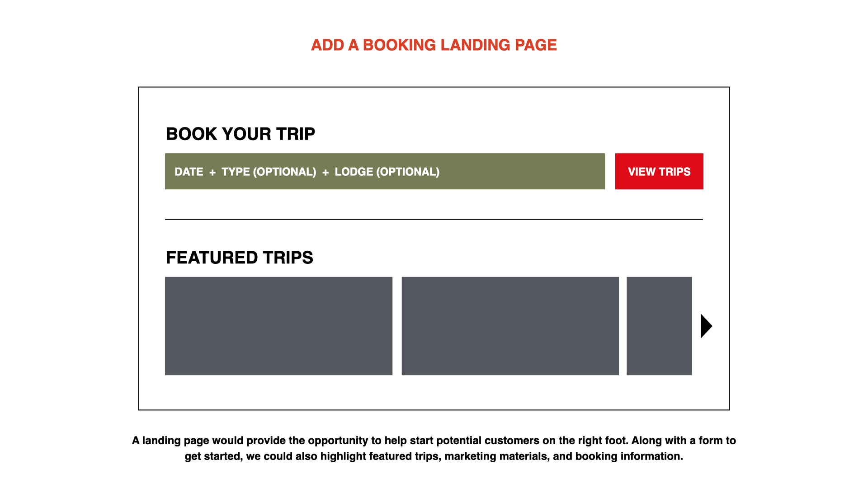Click the red VIEW TRIPS button
Screen dimensions: 868x488
[659, 171]
